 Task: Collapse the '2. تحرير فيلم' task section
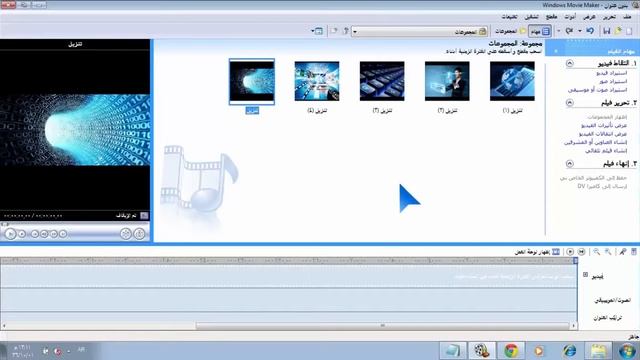pyautogui.click(x=570, y=103)
